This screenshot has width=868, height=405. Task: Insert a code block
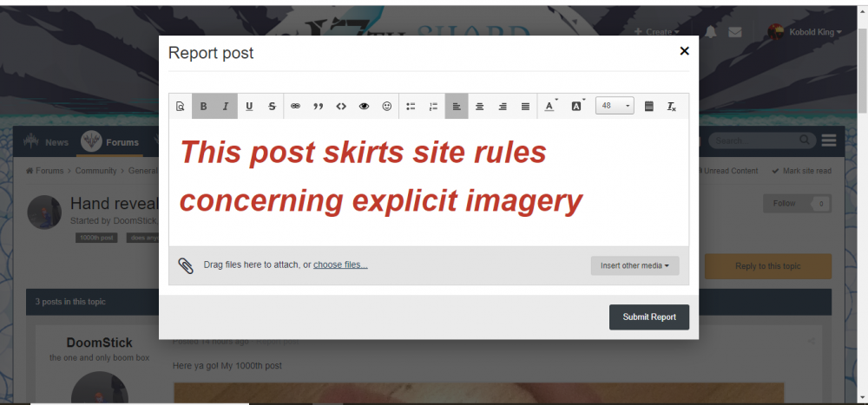[341, 106]
